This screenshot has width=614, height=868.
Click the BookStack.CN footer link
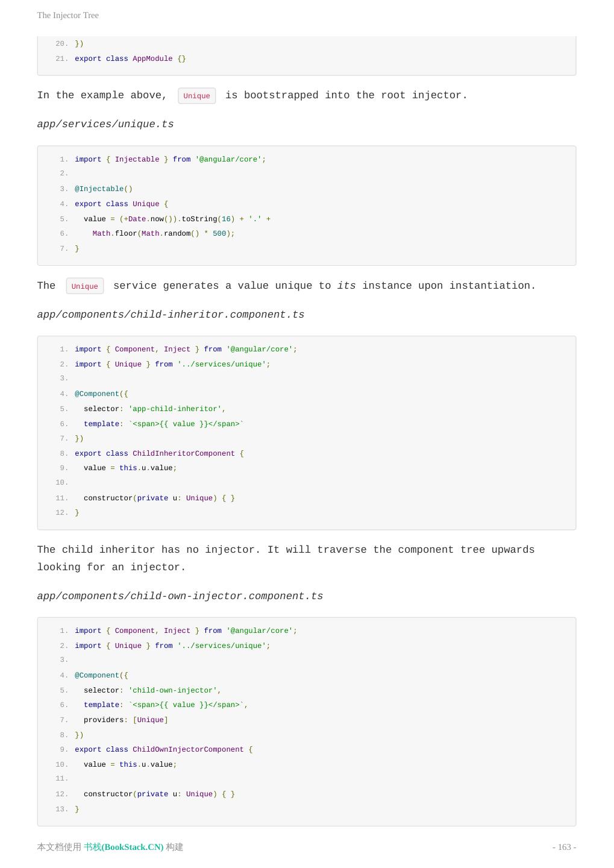(124, 847)
